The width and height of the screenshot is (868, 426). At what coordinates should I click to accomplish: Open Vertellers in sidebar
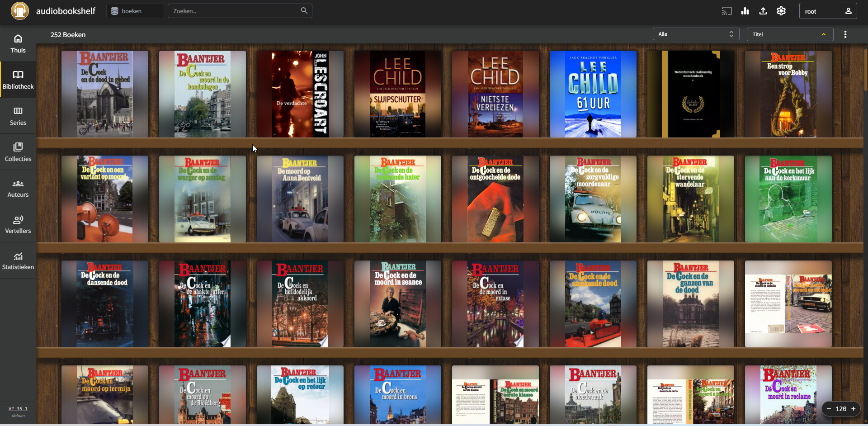pos(18,224)
